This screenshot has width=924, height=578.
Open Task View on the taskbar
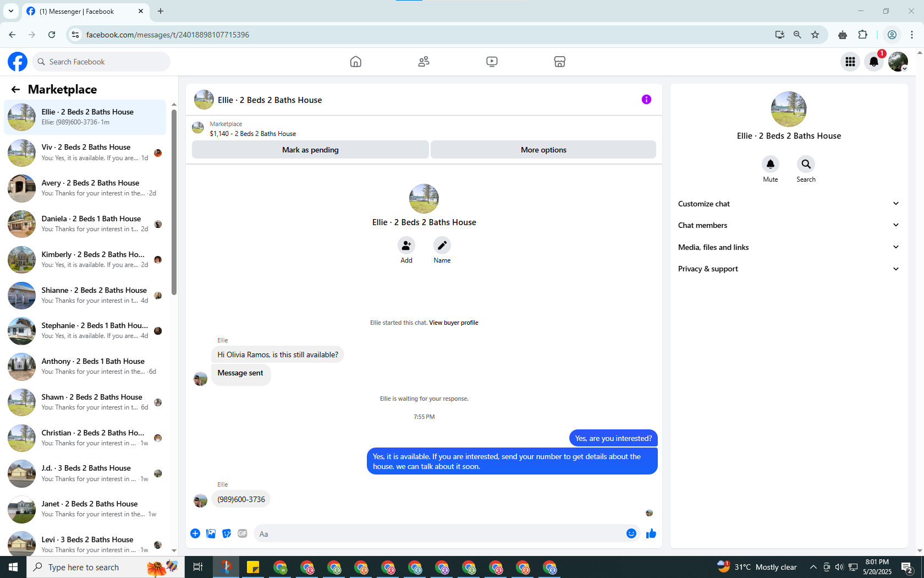(x=198, y=567)
